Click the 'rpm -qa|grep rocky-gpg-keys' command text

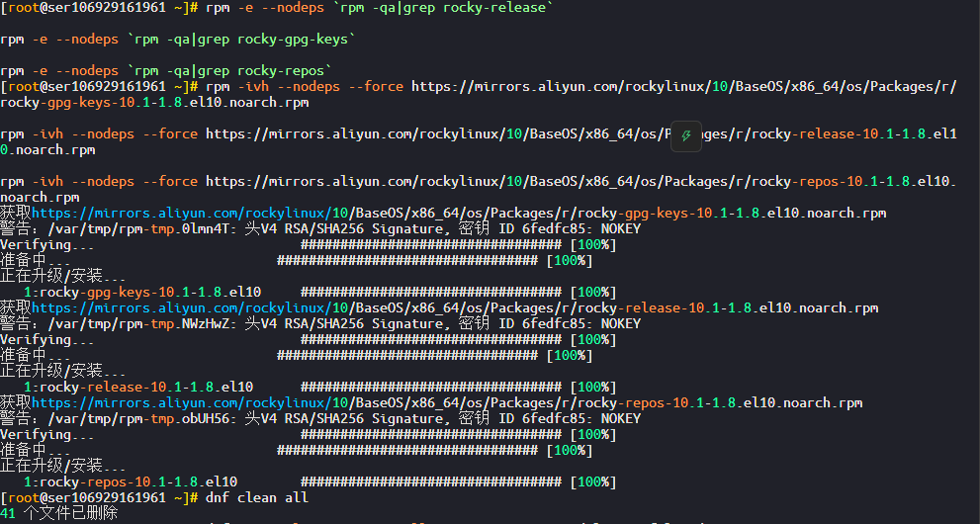click(x=241, y=40)
